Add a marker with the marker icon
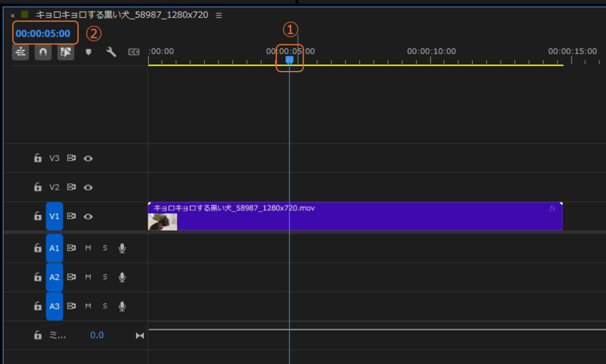 88,52
